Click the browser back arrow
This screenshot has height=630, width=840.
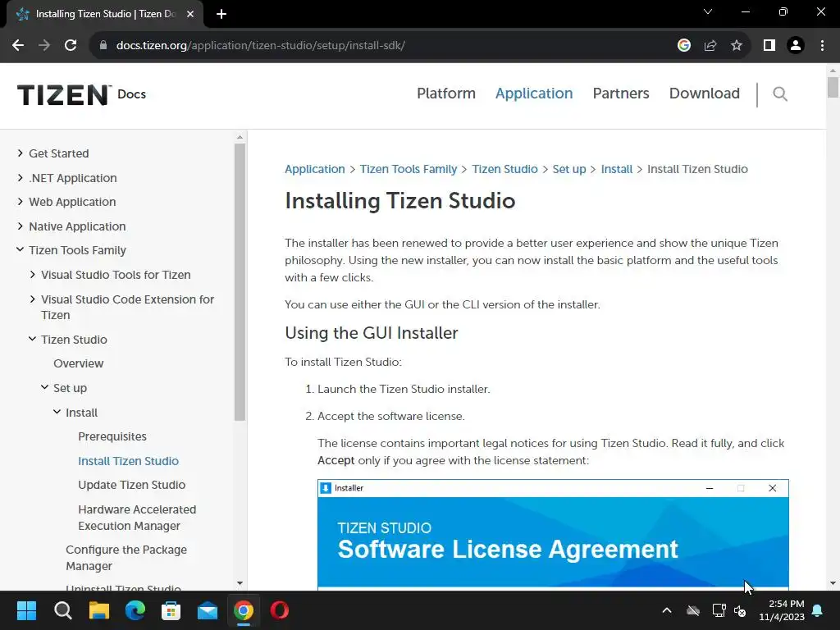pyautogui.click(x=18, y=46)
